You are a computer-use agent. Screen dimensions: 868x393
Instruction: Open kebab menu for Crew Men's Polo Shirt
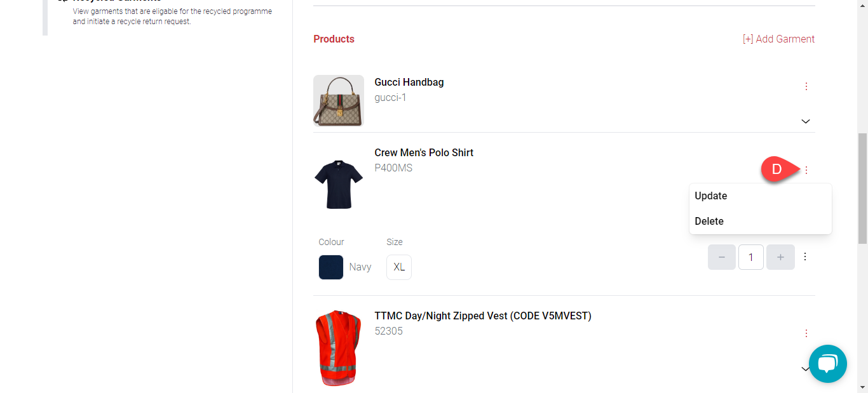pyautogui.click(x=806, y=170)
